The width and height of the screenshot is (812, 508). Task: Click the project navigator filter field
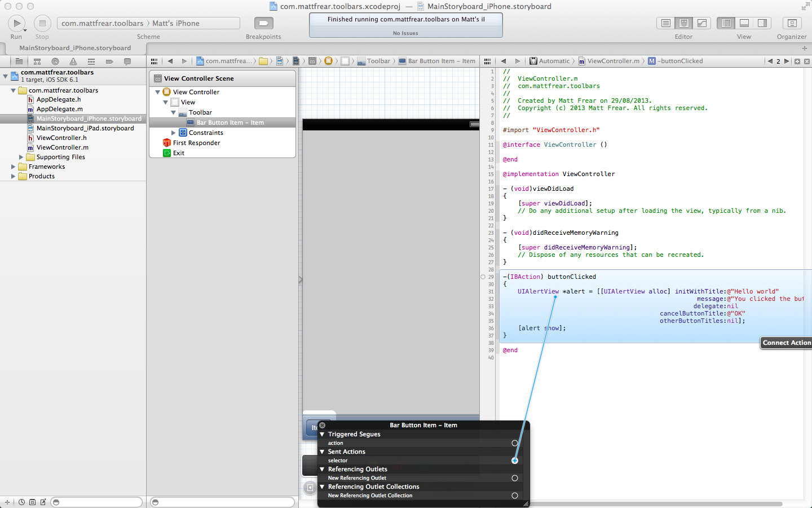click(x=96, y=502)
